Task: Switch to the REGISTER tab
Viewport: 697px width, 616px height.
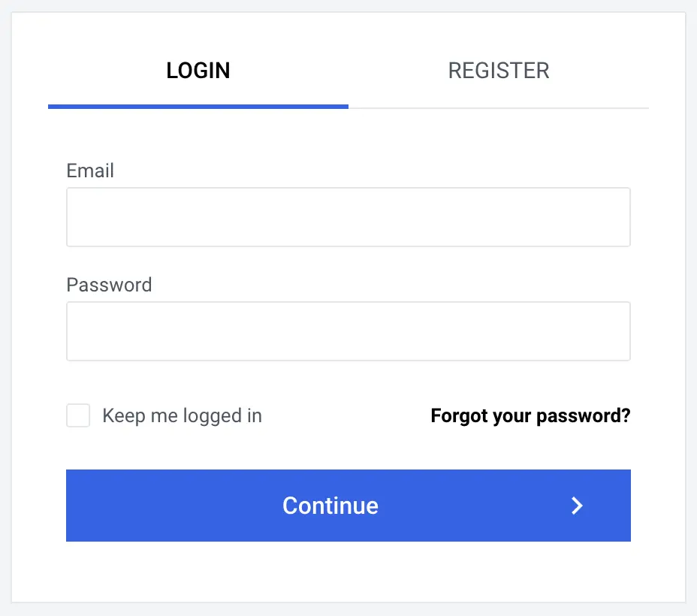Action: point(499,71)
